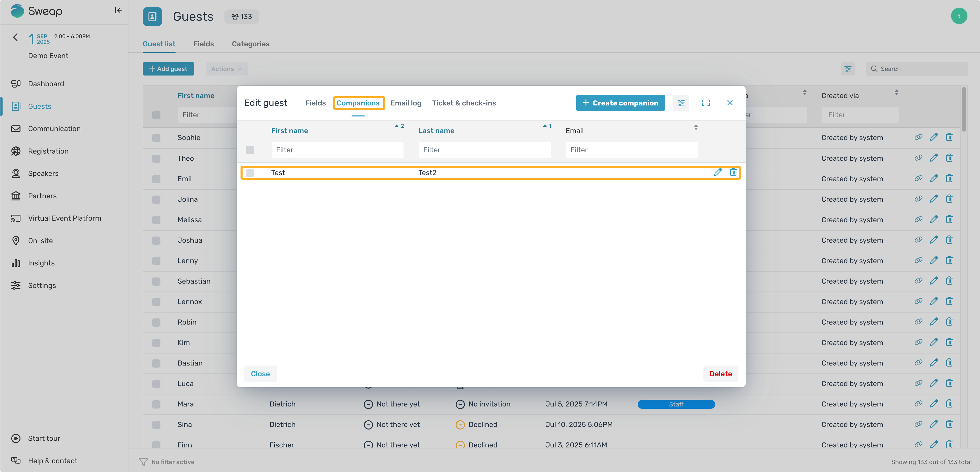Click Create companion button

tap(620, 103)
